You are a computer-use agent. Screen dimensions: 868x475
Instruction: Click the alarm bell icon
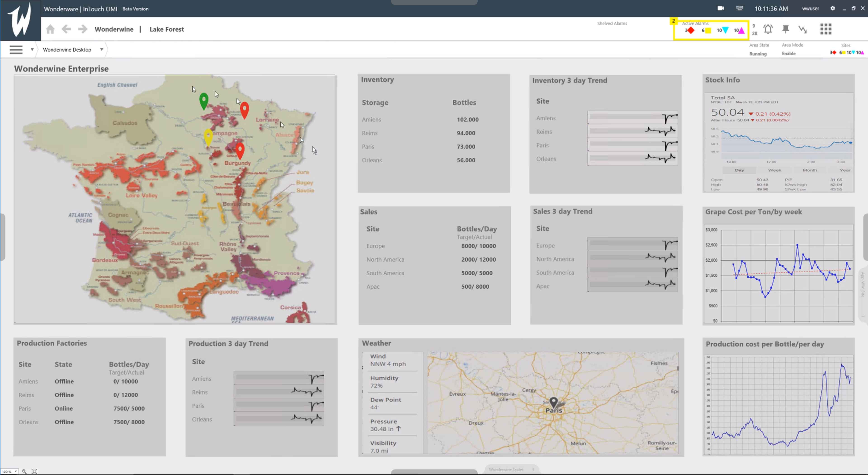768,29
